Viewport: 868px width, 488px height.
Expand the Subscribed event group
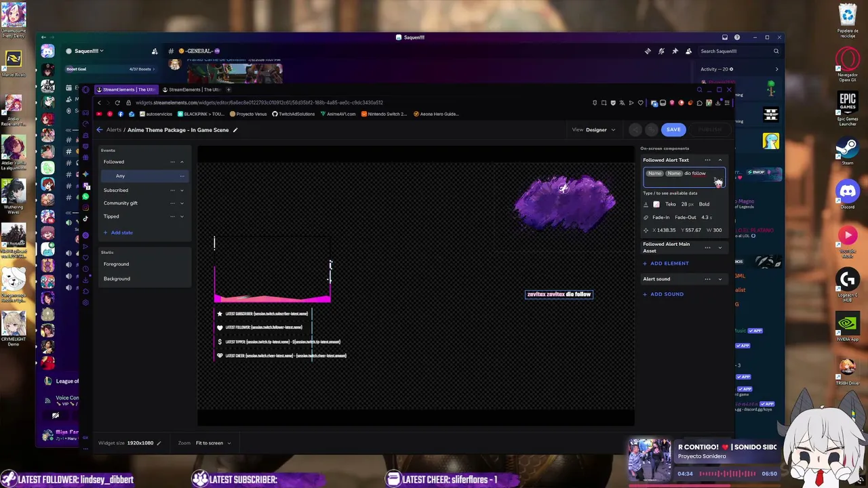(182, 190)
